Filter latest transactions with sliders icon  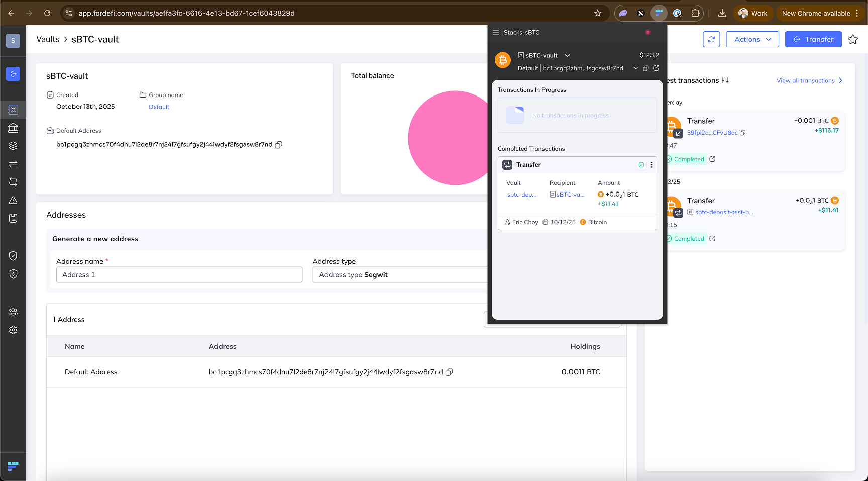point(725,80)
